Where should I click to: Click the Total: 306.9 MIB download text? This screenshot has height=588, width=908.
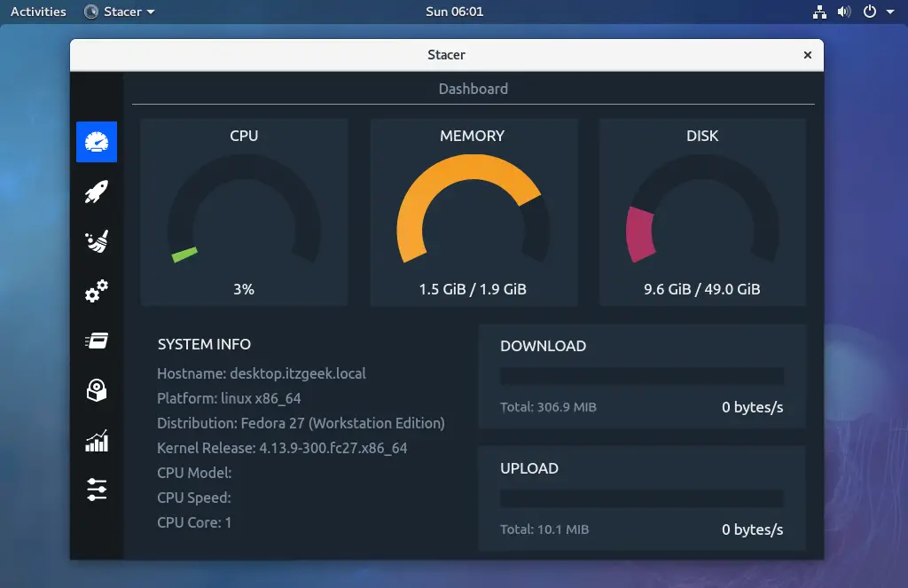[x=548, y=407]
